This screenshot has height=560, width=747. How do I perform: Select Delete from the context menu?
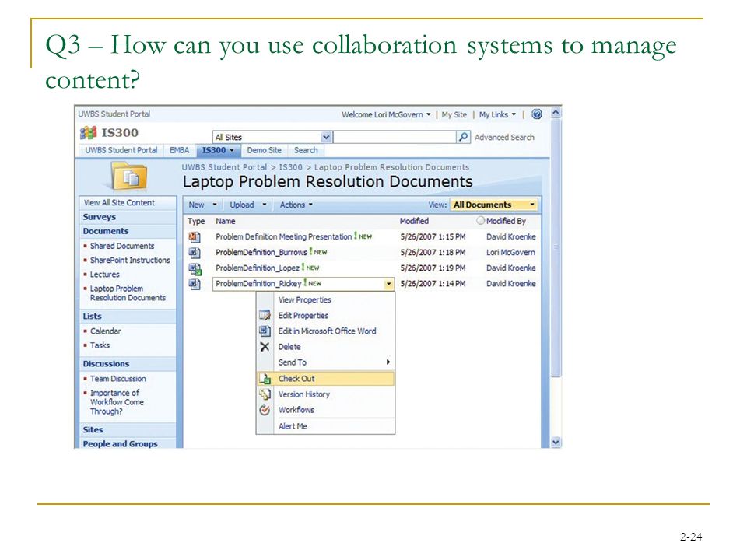pos(289,347)
